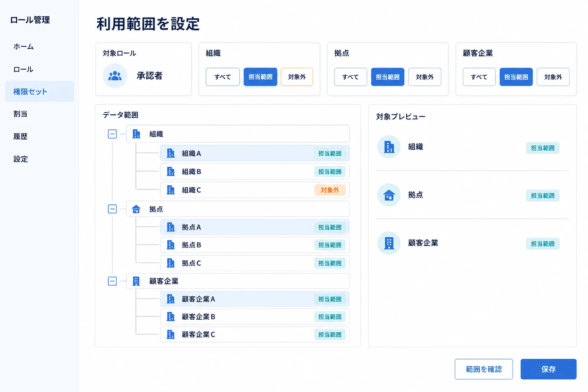Image resolution: width=588 pixels, height=392 pixels.
Task: Collapse the 拠点 tree node
Action: 112,209
